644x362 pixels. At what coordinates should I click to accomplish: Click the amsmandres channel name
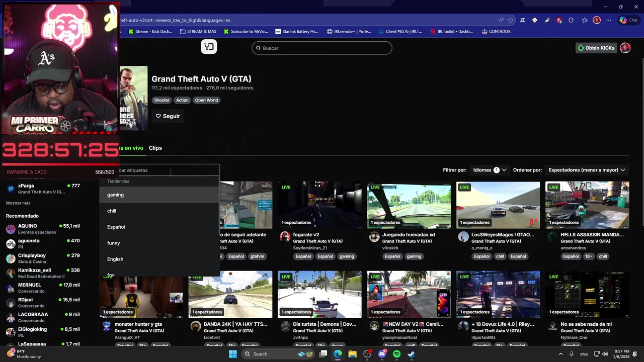(x=574, y=248)
